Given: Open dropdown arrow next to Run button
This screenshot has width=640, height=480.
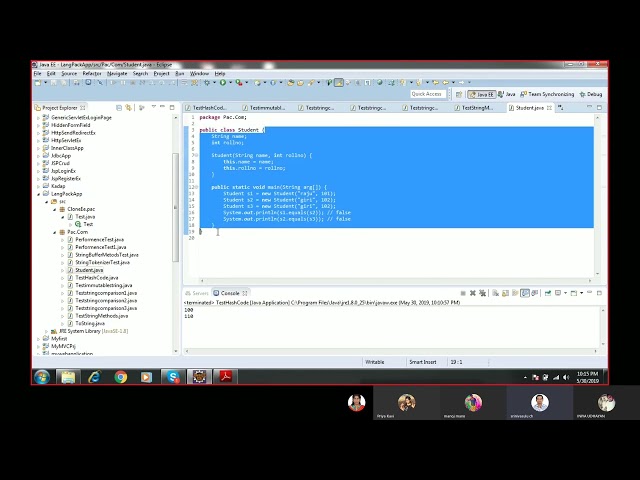Looking at the screenshot, I should coord(230,82).
